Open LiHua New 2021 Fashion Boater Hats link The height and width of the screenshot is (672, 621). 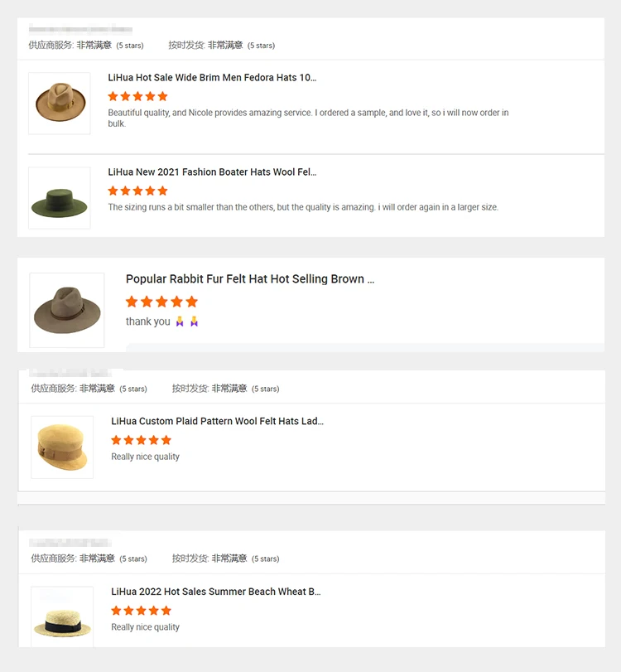pyautogui.click(x=212, y=172)
